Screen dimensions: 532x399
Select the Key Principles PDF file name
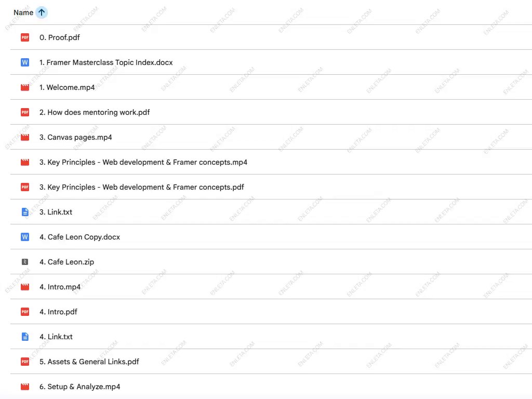click(x=141, y=187)
